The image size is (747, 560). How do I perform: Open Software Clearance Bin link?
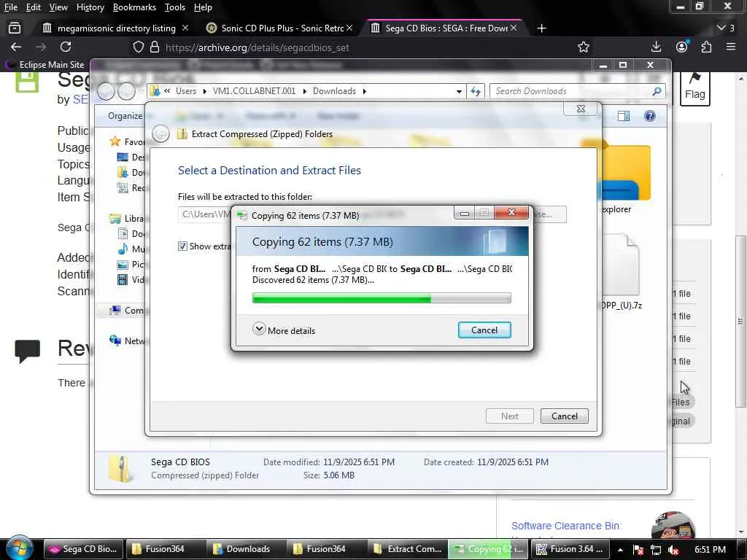(566, 526)
